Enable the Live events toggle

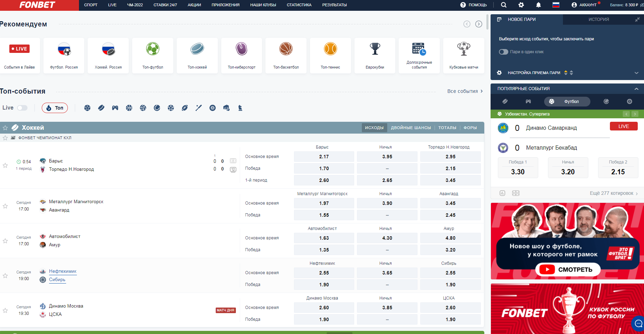click(22, 108)
